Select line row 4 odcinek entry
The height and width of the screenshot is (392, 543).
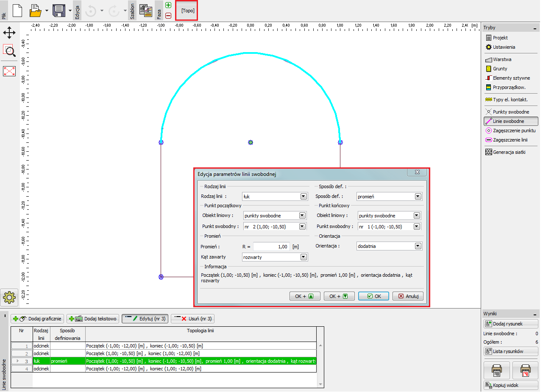(x=164, y=369)
